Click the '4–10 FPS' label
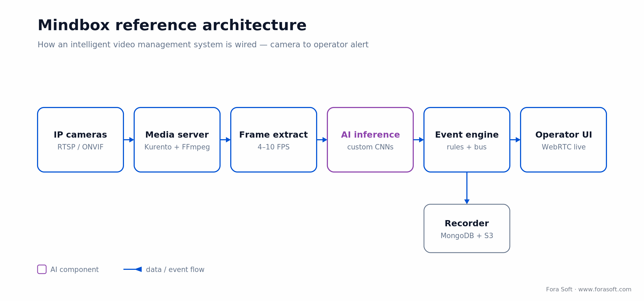Screen dimensions: 644x301 (274, 147)
